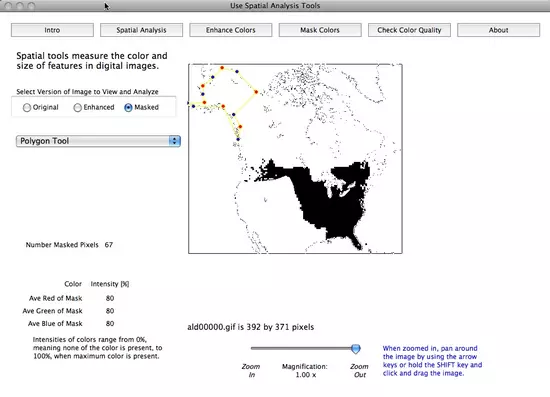The image size is (550, 397).
Task: Click the topmost red polygon vertex
Action: tap(222, 68)
